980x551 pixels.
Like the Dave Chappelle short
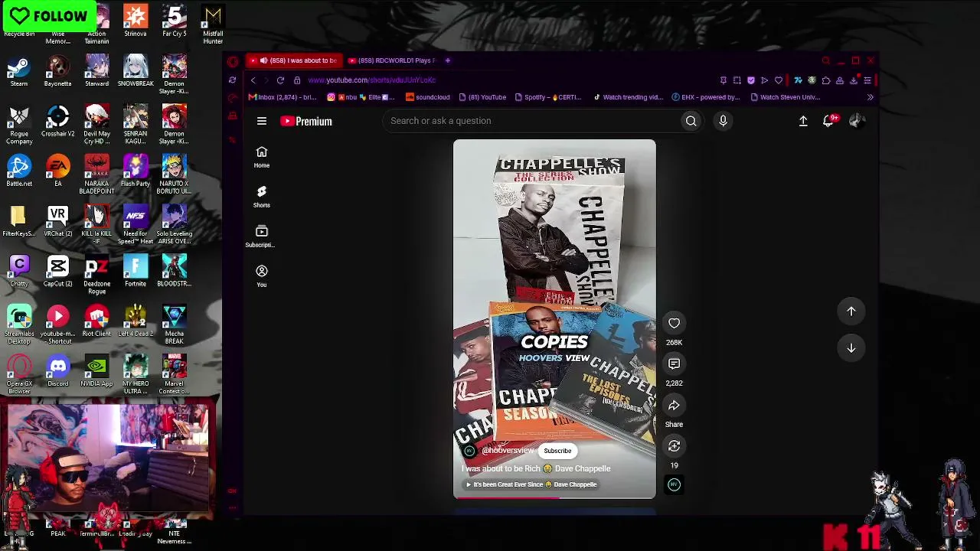tap(674, 323)
